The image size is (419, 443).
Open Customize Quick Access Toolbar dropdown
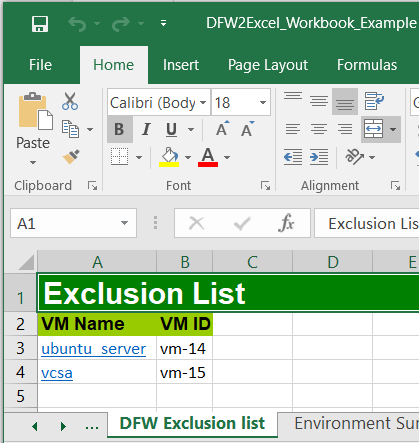[x=163, y=23]
